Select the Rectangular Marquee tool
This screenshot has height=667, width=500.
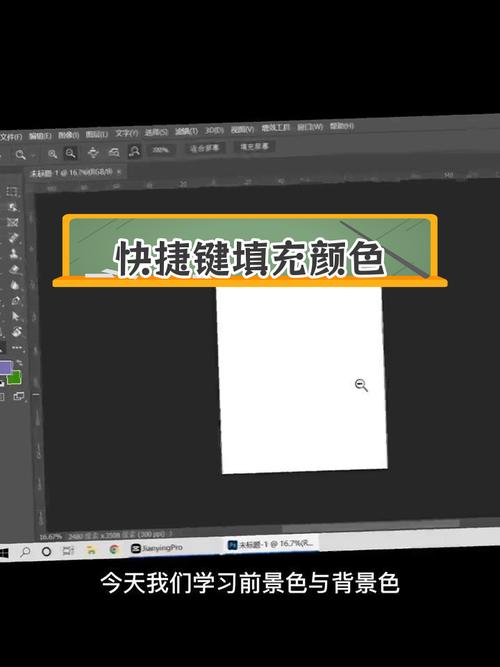click(x=12, y=191)
